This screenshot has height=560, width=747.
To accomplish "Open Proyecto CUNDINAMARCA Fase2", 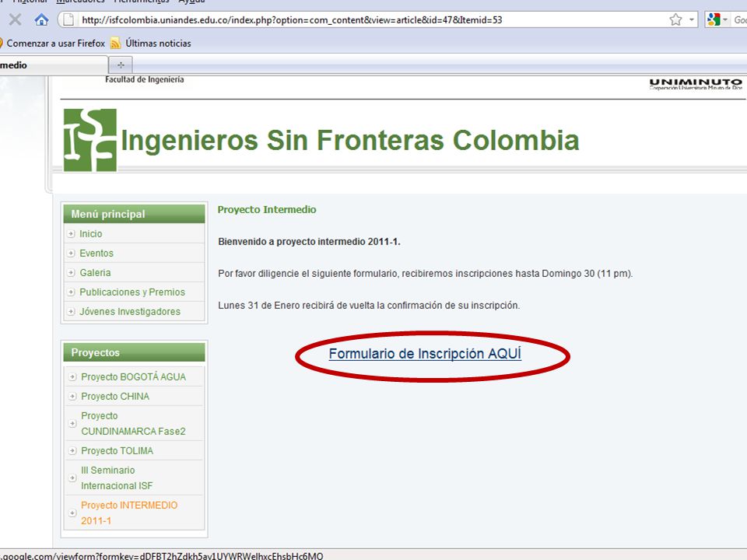I will pyautogui.click(x=133, y=423).
